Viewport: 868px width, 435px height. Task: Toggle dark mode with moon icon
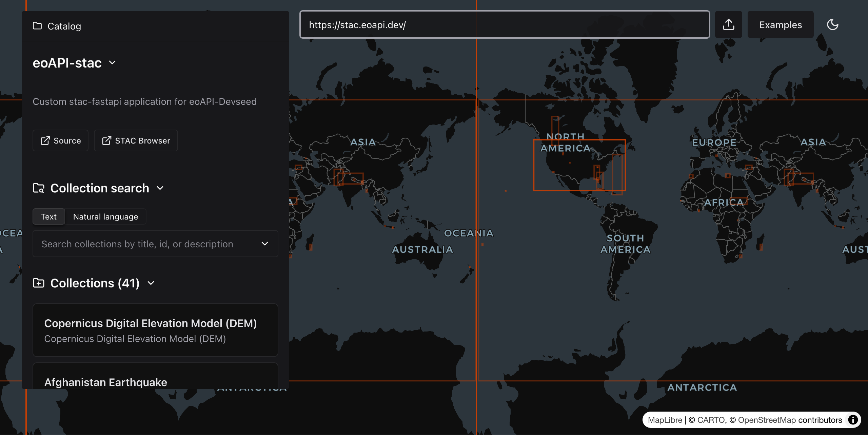click(832, 25)
